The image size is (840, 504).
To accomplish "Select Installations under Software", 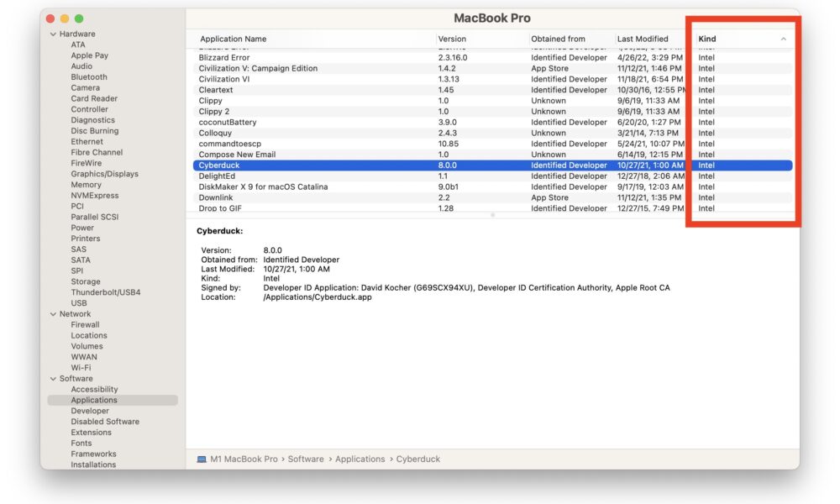I will click(x=93, y=465).
